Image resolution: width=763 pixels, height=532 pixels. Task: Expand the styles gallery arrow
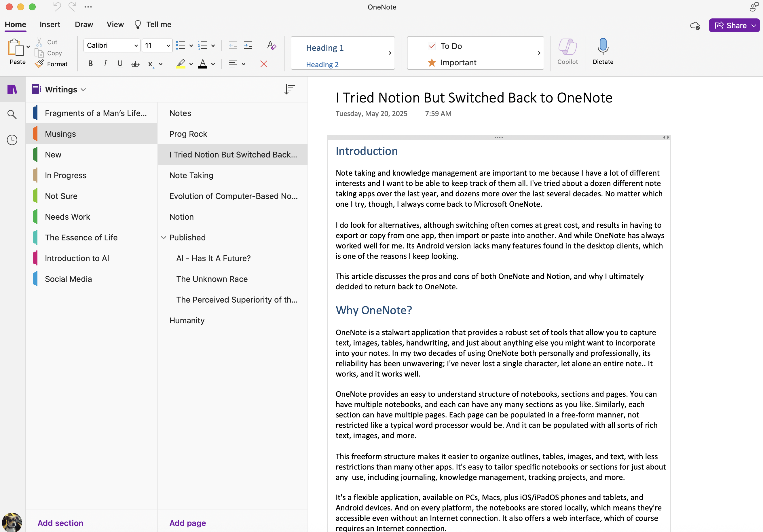[390, 53]
